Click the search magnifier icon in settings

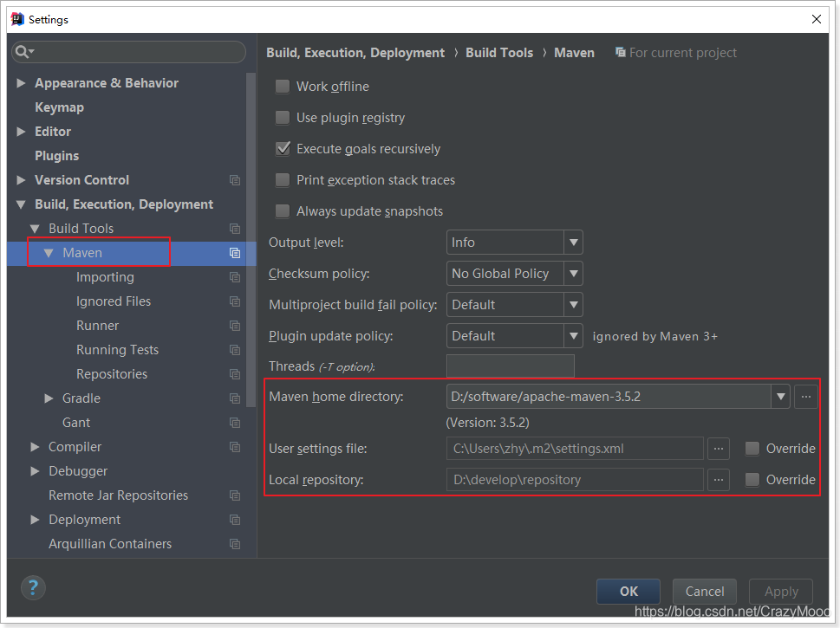(24, 51)
